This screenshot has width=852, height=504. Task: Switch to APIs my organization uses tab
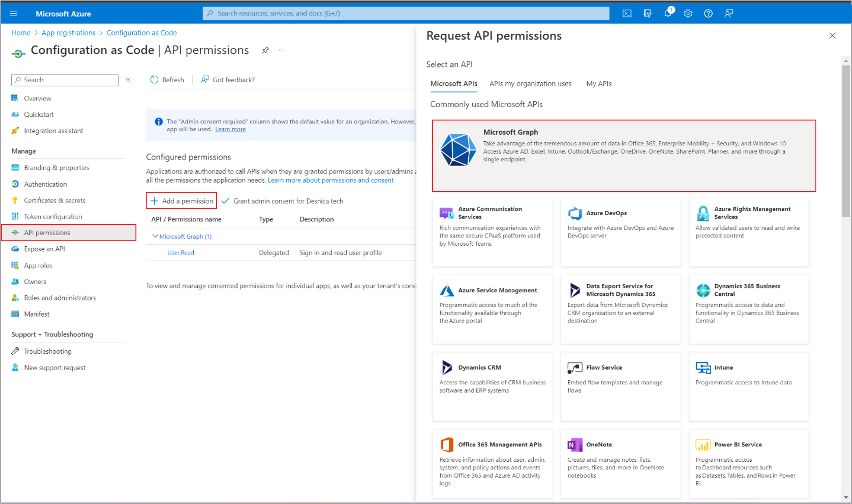[530, 84]
